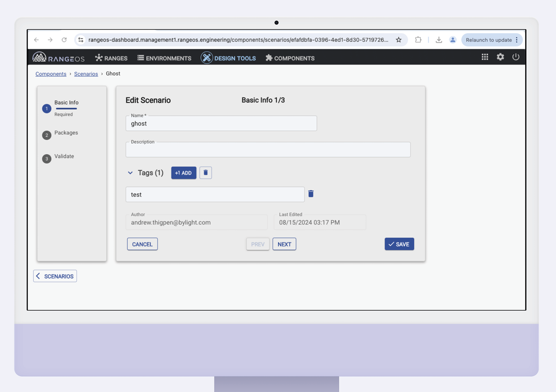556x392 pixels.
Task: Open the browser extensions icon
Action: point(418,40)
